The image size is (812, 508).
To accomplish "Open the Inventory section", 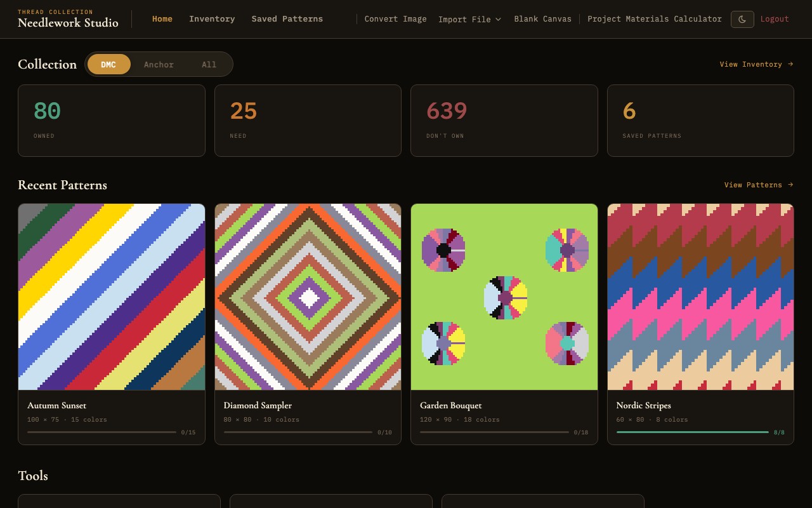I will [x=212, y=19].
